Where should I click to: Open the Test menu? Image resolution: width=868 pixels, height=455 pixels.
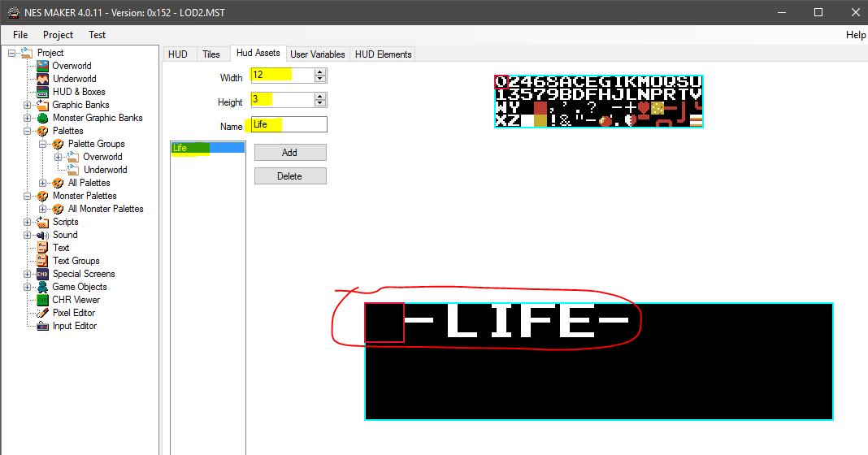[97, 34]
